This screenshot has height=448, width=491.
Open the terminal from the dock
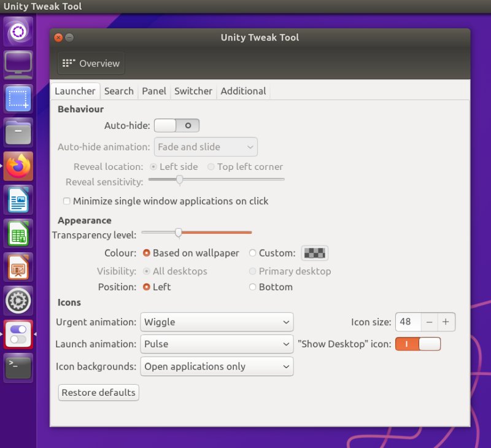[18, 368]
